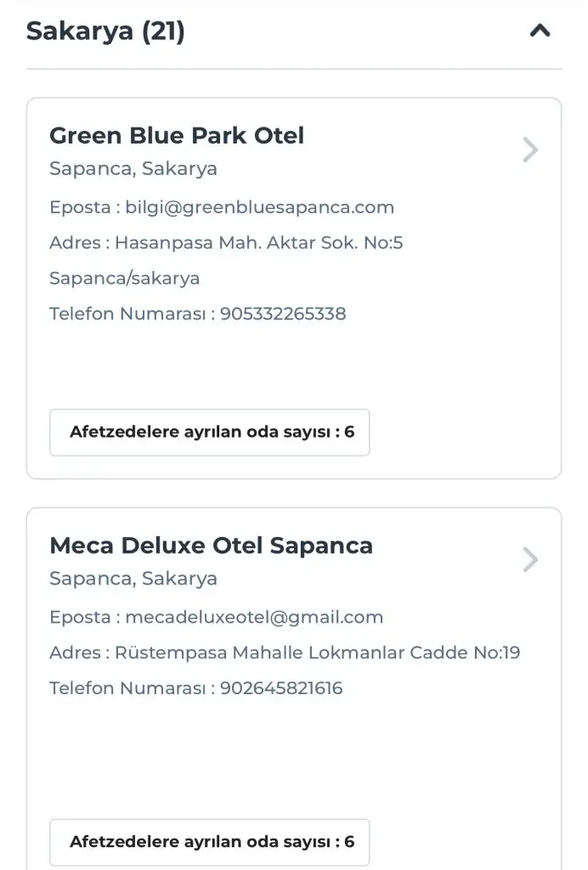The height and width of the screenshot is (870, 588).
Task: Open Green Blue Park Otel details arrow
Action: 531,150
